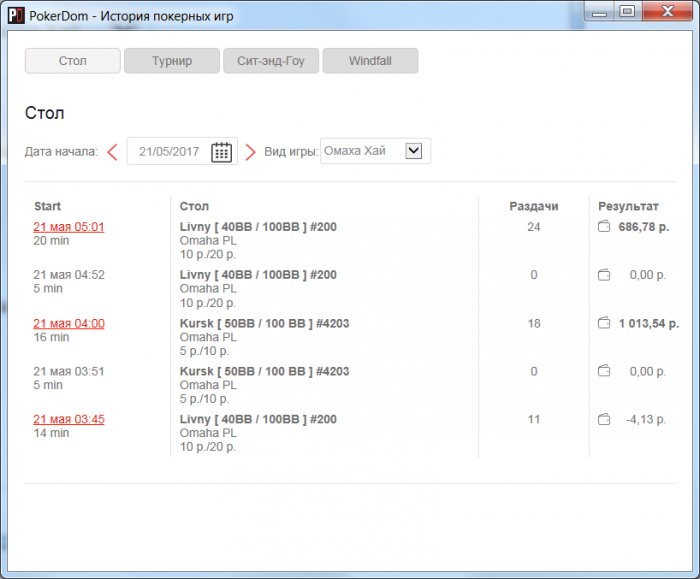Screen dimensions: 700x579
Task: Select the Раздачи column header
Action: pyautogui.click(x=534, y=206)
